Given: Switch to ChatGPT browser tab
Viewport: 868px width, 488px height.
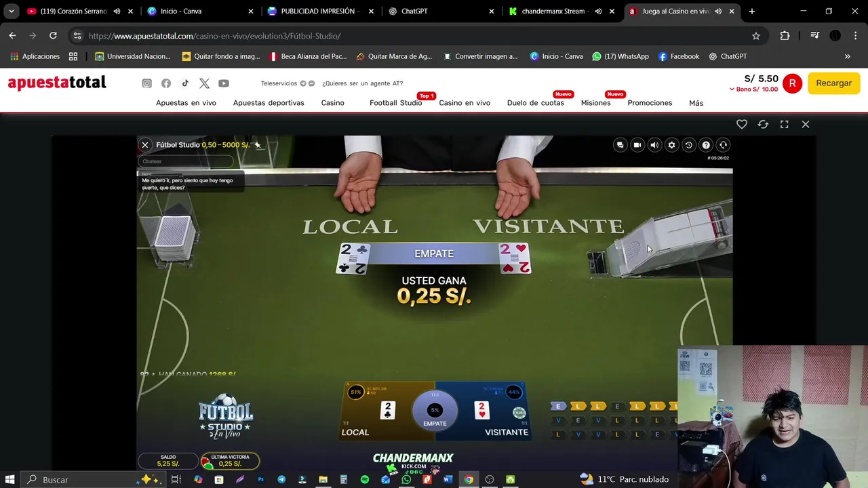Looking at the screenshot, I should (441, 12).
